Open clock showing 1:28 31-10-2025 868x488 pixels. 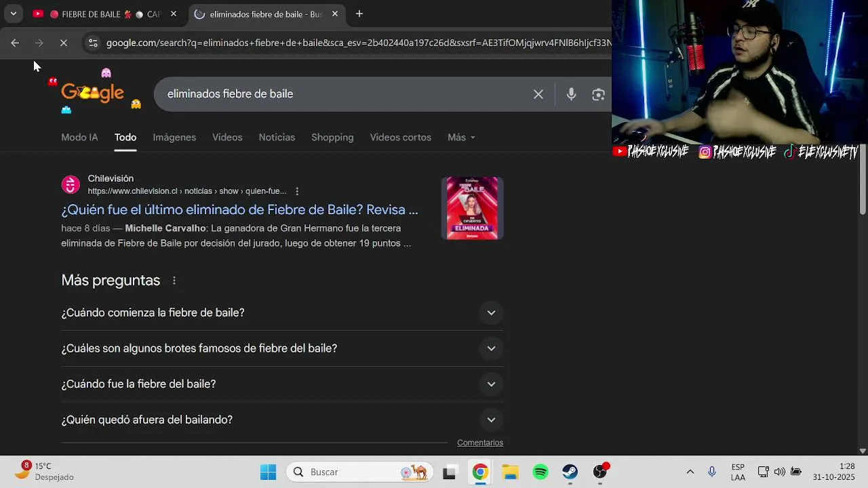pos(834,472)
